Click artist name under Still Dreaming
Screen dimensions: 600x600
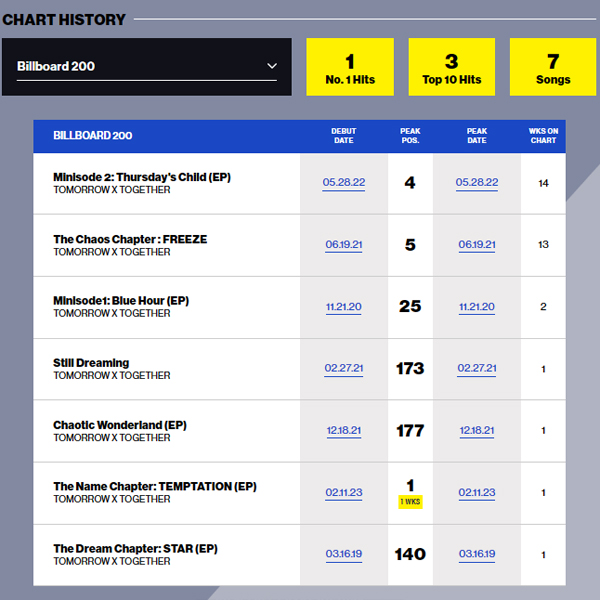(112, 375)
